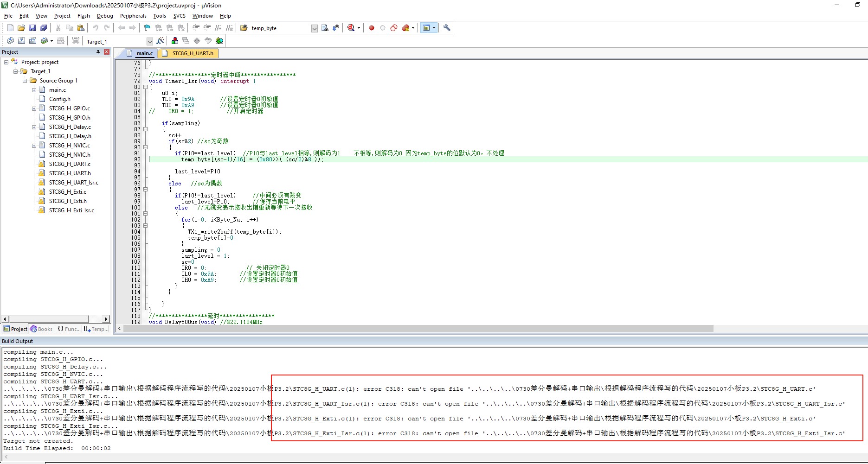Expand the main.c tree node
The height and width of the screenshot is (464, 868).
click(34, 90)
